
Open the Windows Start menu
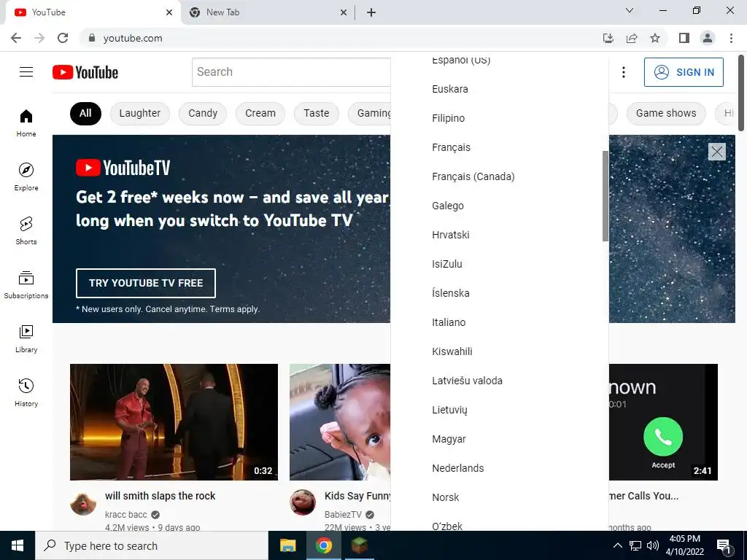point(18,545)
